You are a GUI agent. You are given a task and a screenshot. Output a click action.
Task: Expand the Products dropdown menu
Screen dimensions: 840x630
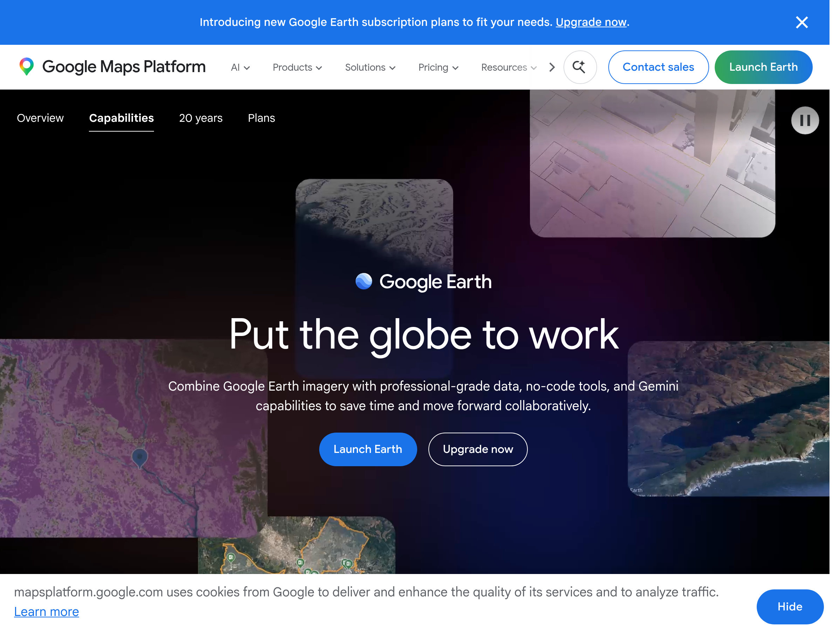(297, 68)
